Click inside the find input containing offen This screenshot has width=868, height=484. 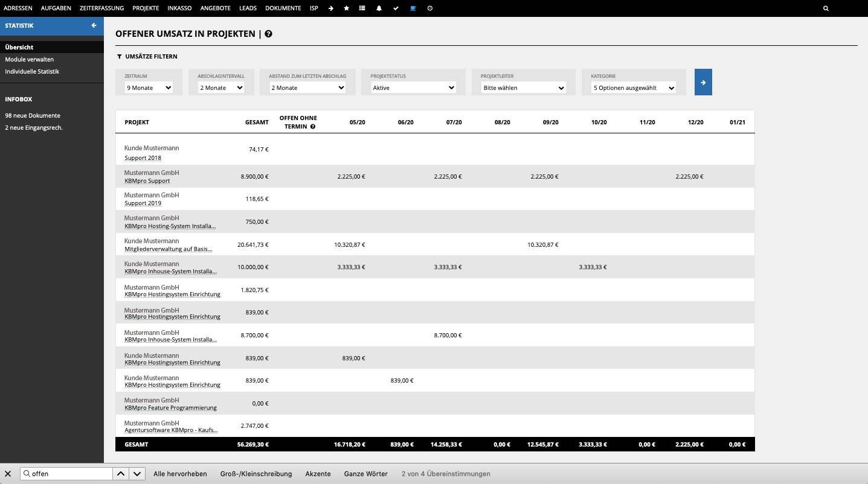(66, 473)
